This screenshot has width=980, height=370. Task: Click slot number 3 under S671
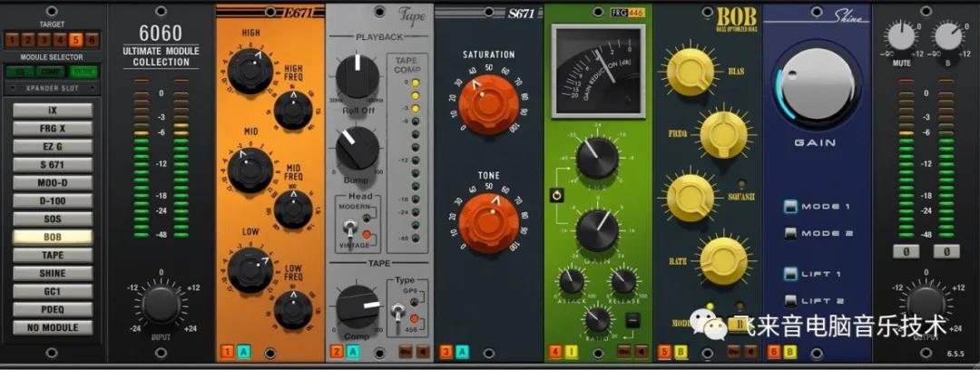[x=446, y=352]
